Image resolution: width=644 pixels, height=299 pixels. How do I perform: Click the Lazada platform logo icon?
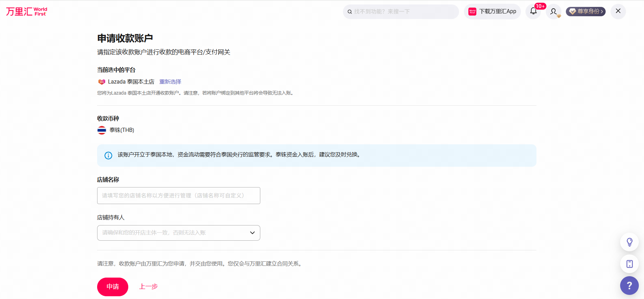(x=102, y=82)
